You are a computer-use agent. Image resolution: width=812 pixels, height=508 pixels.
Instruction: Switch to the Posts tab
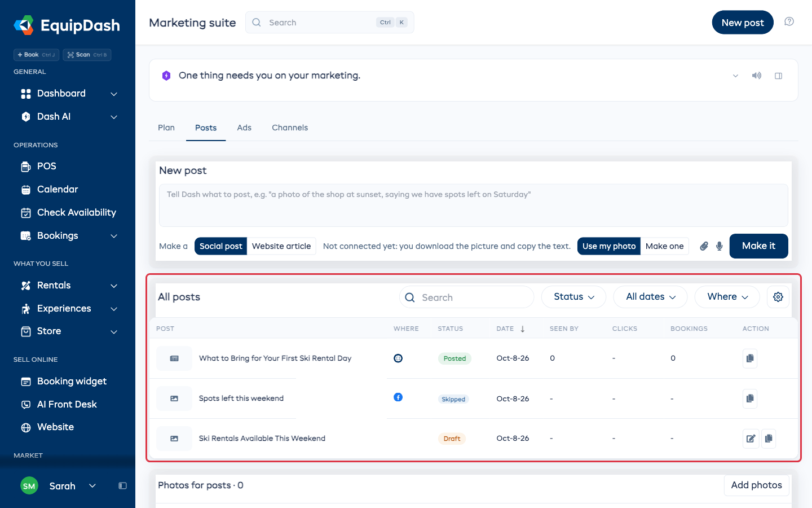[x=206, y=128]
